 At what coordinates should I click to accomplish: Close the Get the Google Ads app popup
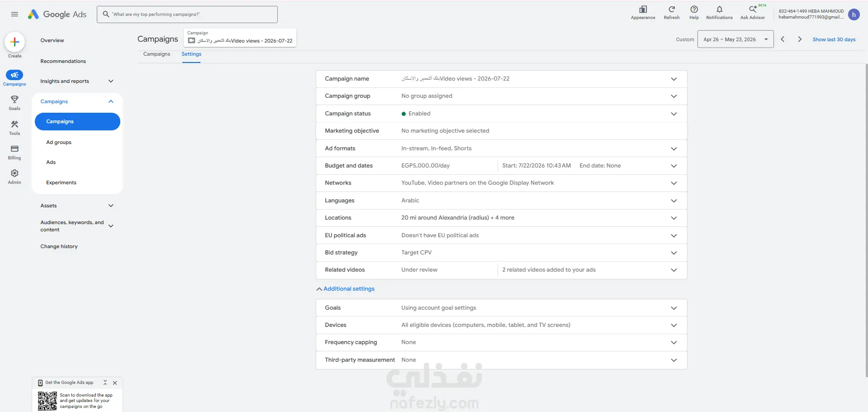tap(115, 383)
